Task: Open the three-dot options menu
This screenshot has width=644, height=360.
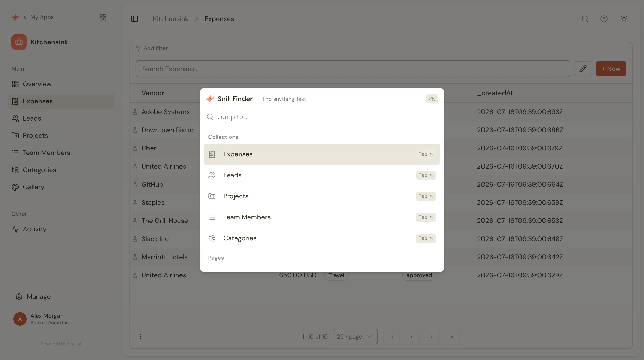Action: click(x=140, y=336)
